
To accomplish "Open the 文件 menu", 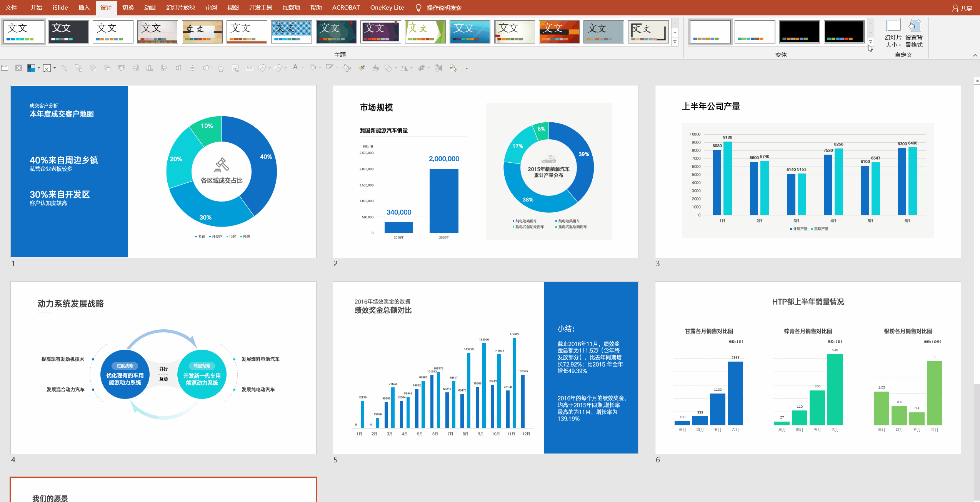I will click(x=11, y=8).
